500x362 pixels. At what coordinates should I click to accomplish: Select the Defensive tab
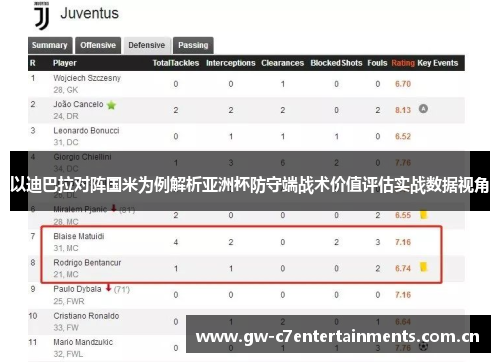(x=147, y=45)
